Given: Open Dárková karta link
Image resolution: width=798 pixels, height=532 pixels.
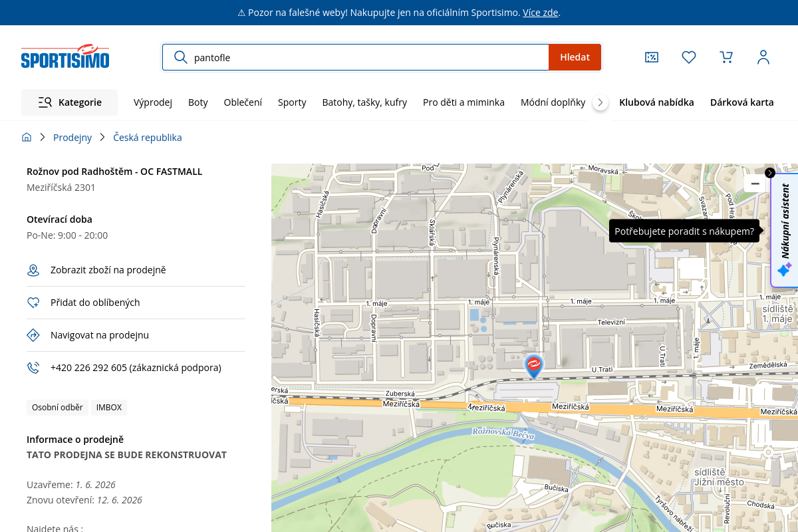Looking at the screenshot, I should click(x=742, y=102).
